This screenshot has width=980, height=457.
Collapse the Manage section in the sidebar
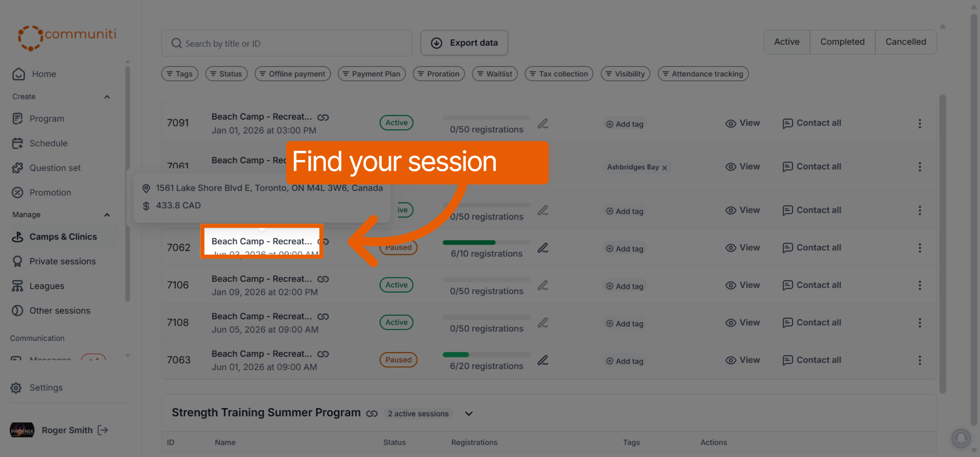[107, 215]
